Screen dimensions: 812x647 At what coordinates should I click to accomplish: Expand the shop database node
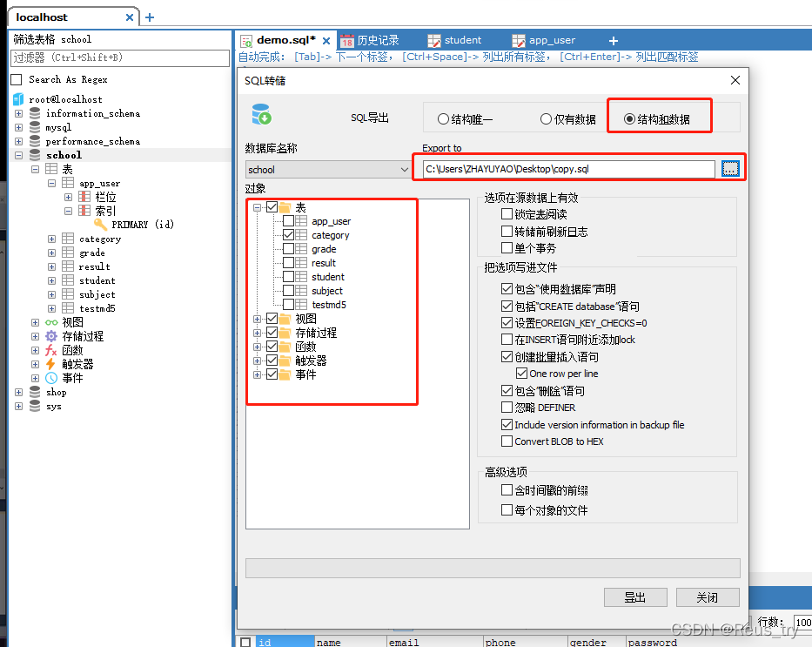coord(18,392)
